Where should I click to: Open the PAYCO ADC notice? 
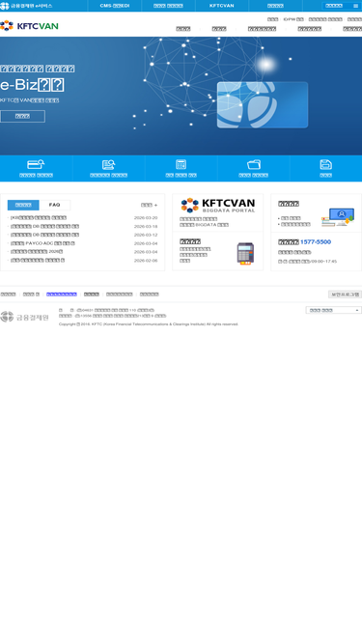coord(42,243)
